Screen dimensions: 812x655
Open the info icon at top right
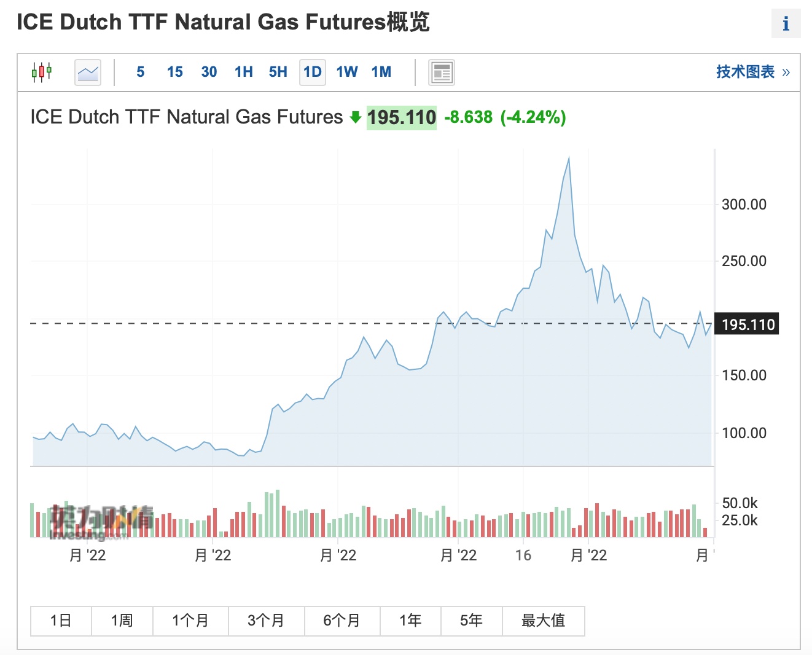[786, 24]
